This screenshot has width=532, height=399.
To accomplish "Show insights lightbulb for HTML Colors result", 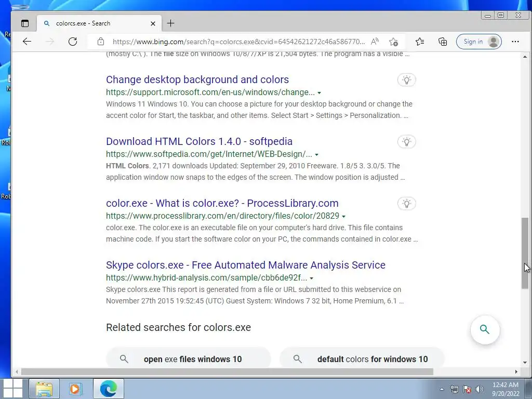I will pyautogui.click(x=406, y=142).
